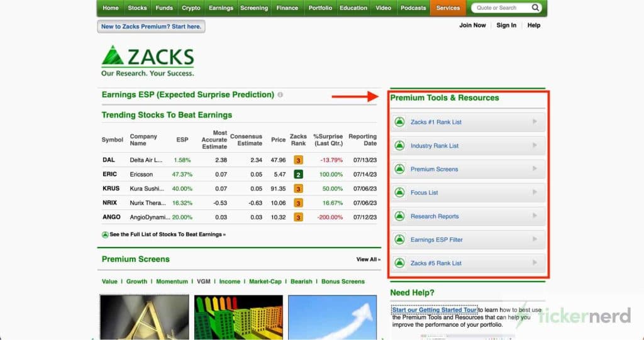Select the Momentum screens tab
644x340 pixels.
(172, 282)
